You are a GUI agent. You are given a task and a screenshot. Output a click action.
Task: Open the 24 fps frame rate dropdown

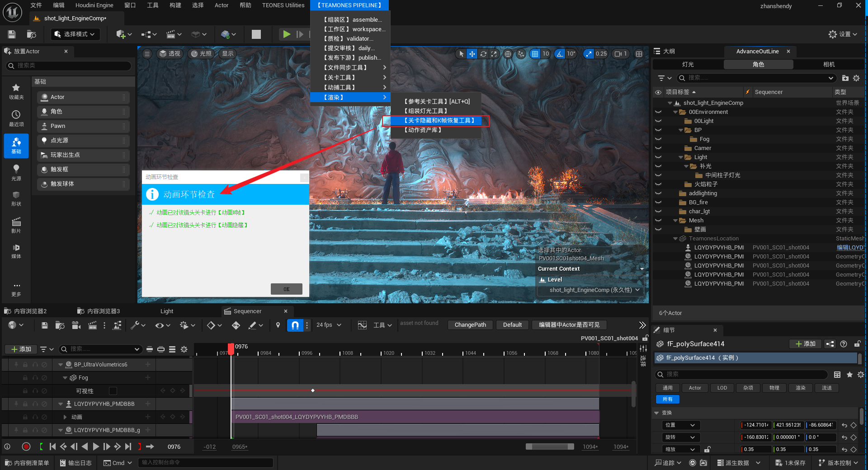(x=329, y=325)
